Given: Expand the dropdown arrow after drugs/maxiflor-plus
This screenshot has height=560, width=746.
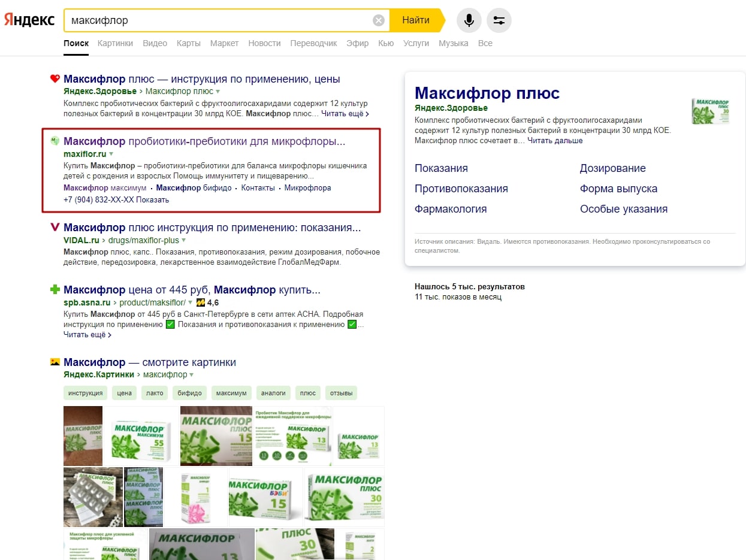Looking at the screenshot, I should coord(183,241).
